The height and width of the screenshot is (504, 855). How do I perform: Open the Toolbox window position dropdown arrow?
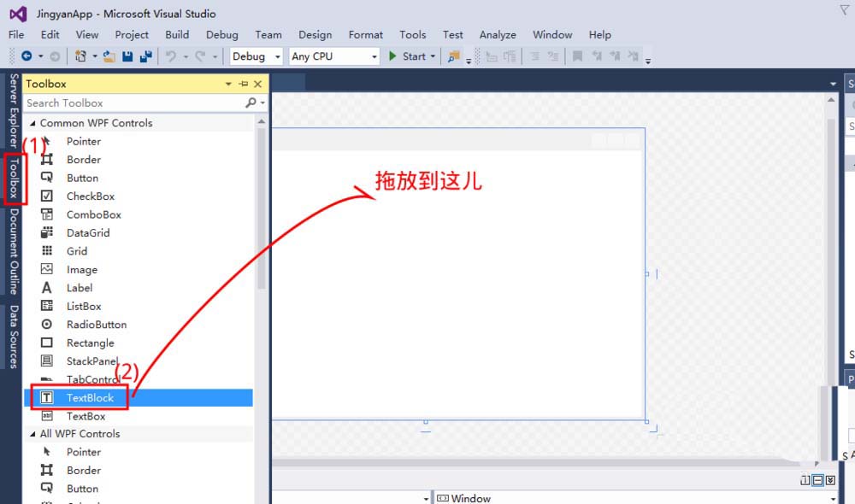(228, 84)
